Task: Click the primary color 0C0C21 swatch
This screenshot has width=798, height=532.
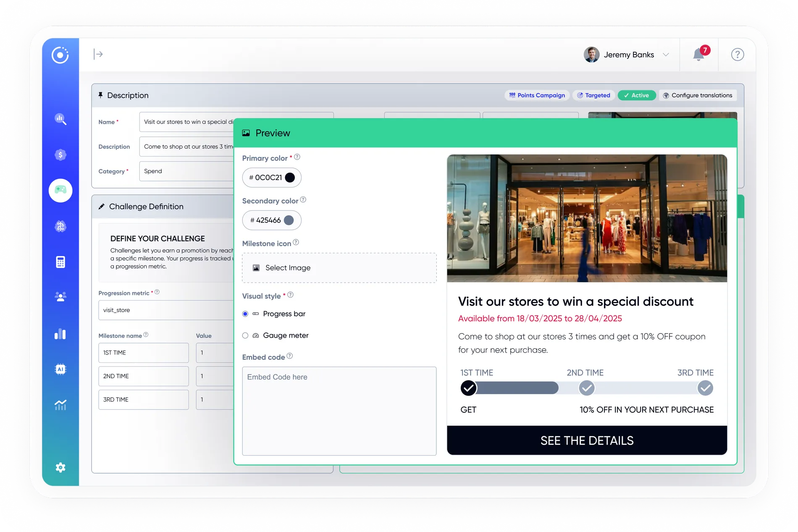Action: (x=290, y=178)
